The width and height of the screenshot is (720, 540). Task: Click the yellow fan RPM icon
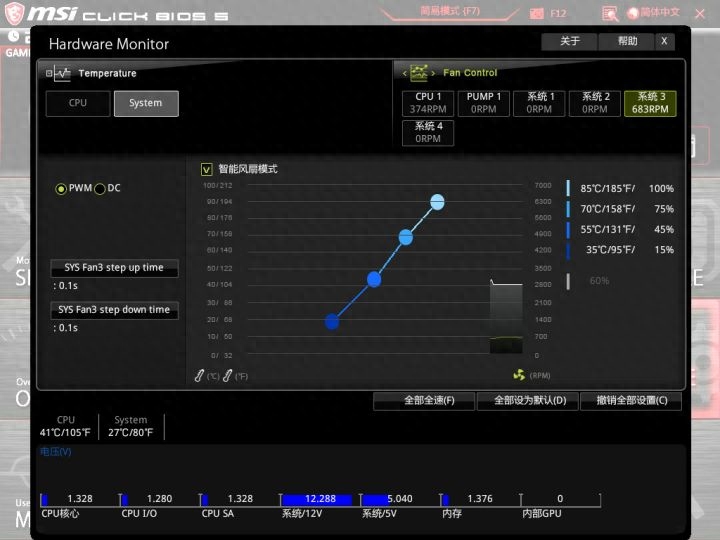coord(518,375)
